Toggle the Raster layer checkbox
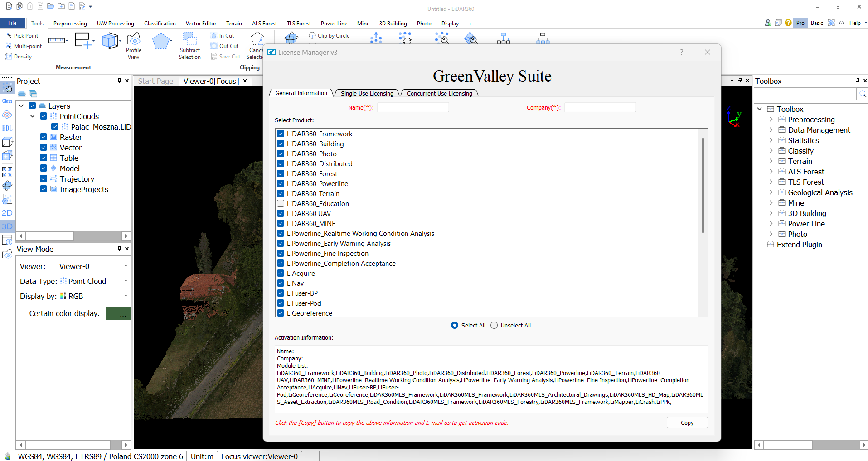Image resolution: width=868 pixels, height=461 pixels. pos(44,137)
